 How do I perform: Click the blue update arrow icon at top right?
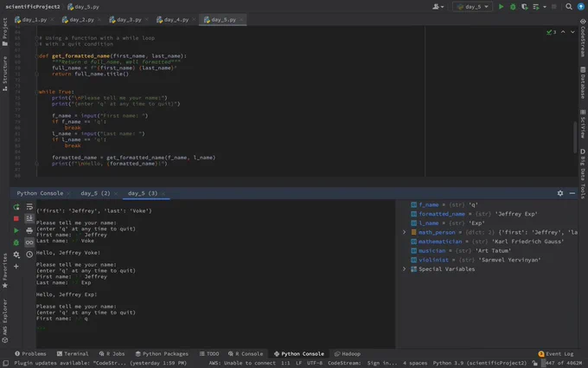580,7
